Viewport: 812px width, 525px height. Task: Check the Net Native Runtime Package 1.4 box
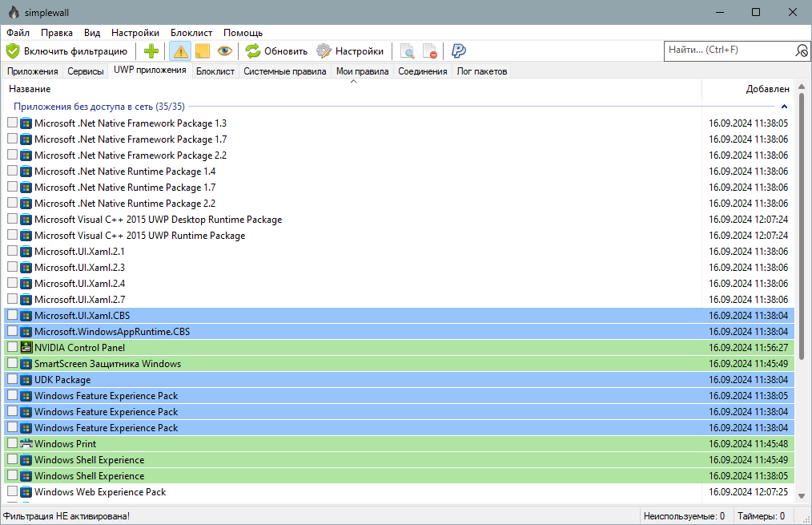13,171
